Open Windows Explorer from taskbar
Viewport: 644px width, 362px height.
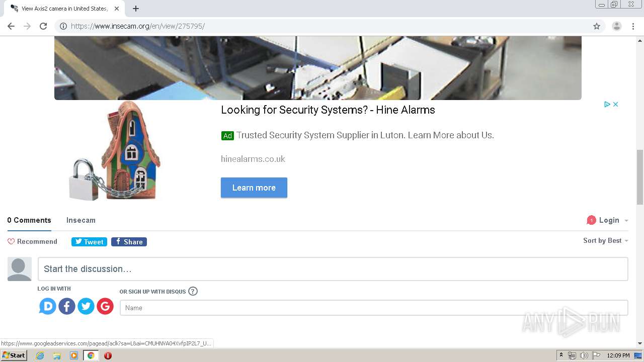[x=57, y=355]
